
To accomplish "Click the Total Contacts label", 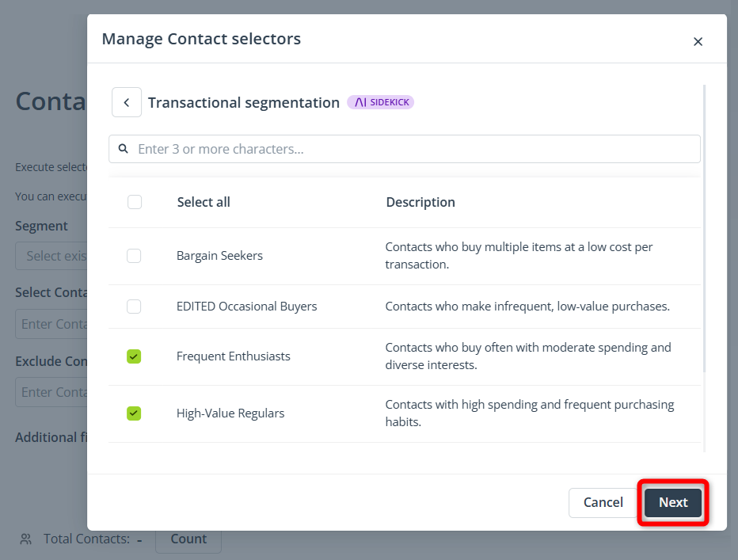I will click(x=86, y=539).
